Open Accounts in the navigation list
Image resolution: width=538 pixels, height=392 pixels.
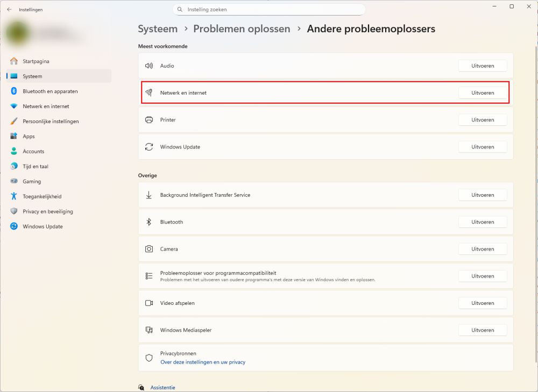(33, 152)
